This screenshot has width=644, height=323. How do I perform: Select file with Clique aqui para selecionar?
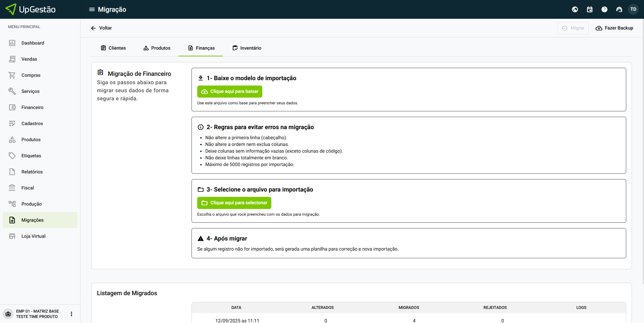pyautogui.click(x=234, y=203)
